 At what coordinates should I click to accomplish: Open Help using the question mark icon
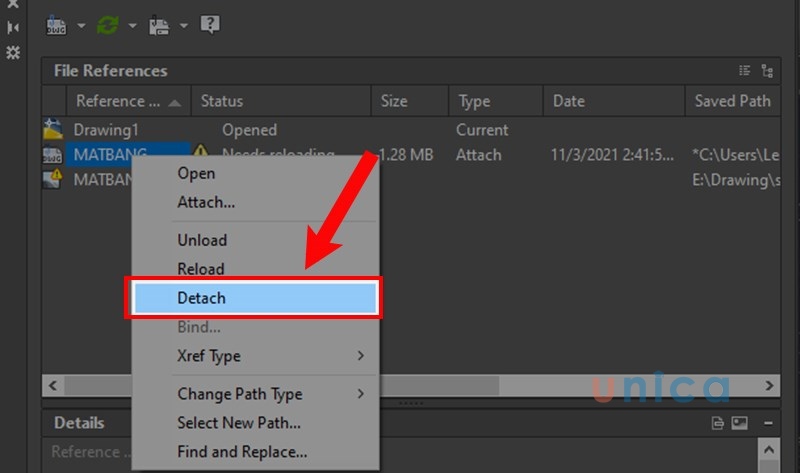pos(209,24)
